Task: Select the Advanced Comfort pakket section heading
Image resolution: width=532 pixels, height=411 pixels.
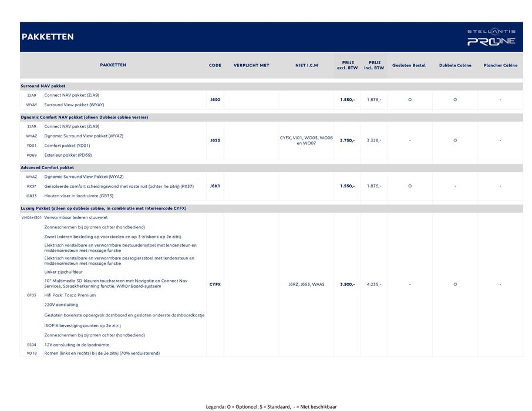Action: coord(48,167)
